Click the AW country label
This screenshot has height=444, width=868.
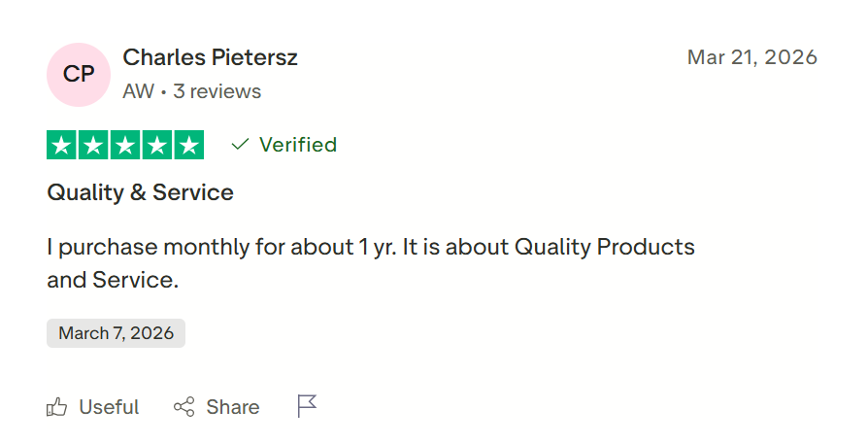(x=138, y=91)
